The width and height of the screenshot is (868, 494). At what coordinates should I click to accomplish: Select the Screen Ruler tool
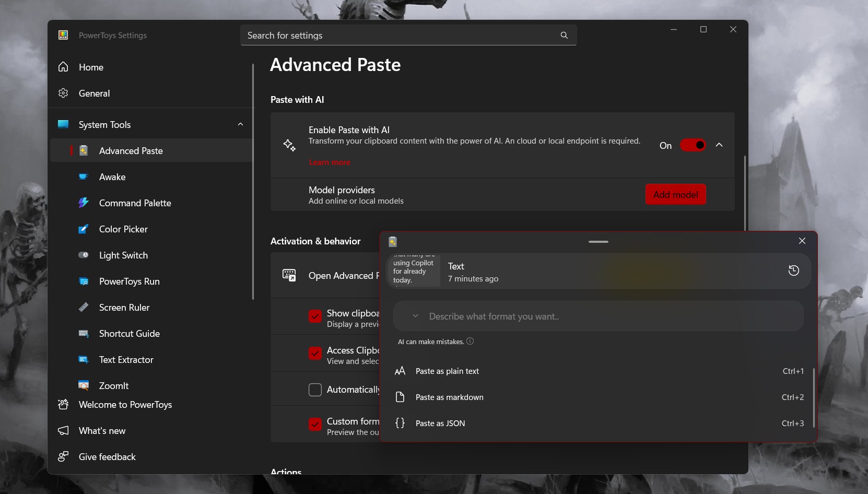point(124,308)
